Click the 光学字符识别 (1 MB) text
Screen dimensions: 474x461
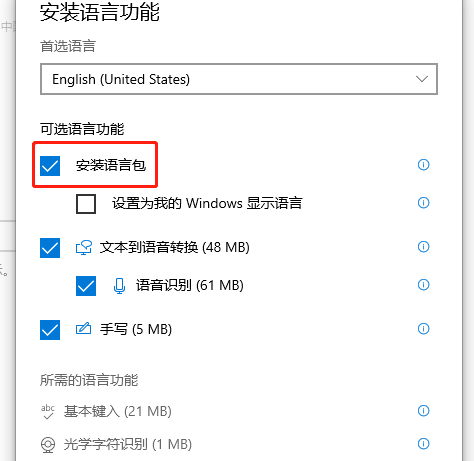(x=128, y=445)
